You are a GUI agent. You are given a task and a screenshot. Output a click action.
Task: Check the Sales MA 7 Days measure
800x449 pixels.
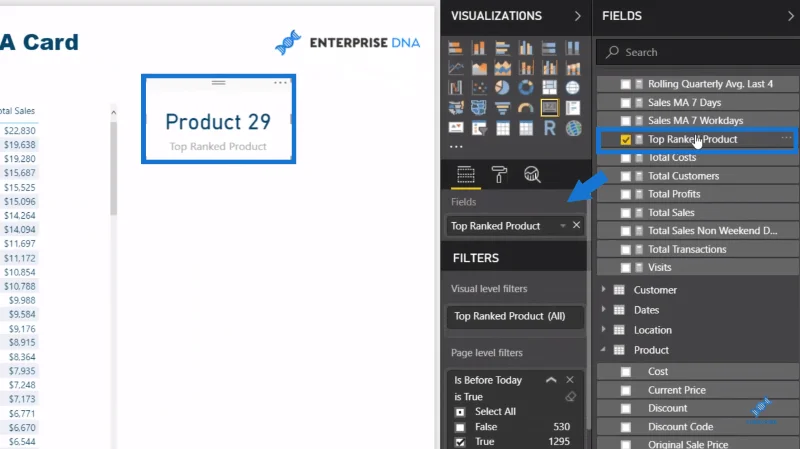[x=626, y=103]
